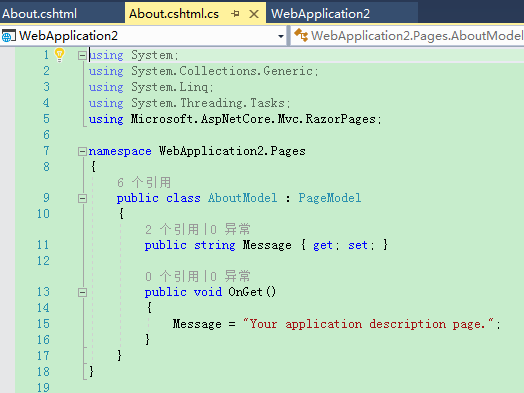Screen dimensions: 524x393
Task: Close the About.cshtml.cs tab
Action: [x=254, y=14]
